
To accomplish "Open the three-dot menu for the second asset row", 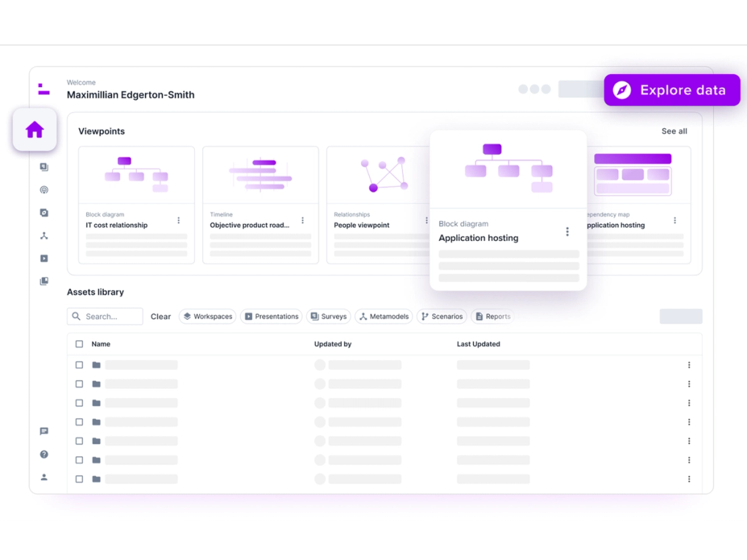I will [689, 384].
